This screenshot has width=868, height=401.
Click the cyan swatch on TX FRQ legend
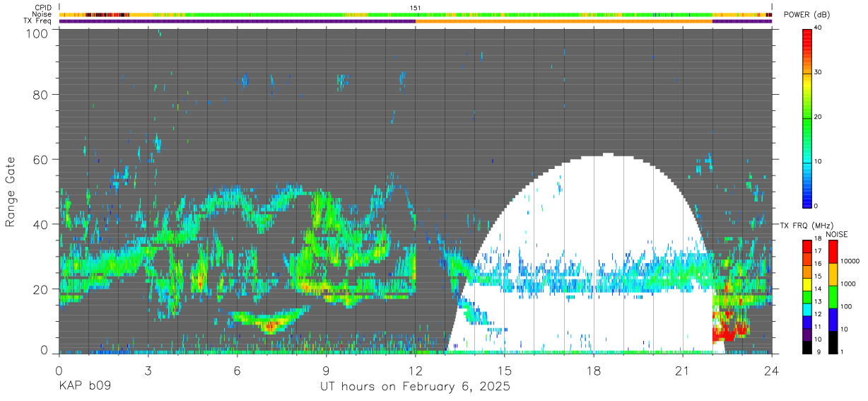click(x=807, y=309)
